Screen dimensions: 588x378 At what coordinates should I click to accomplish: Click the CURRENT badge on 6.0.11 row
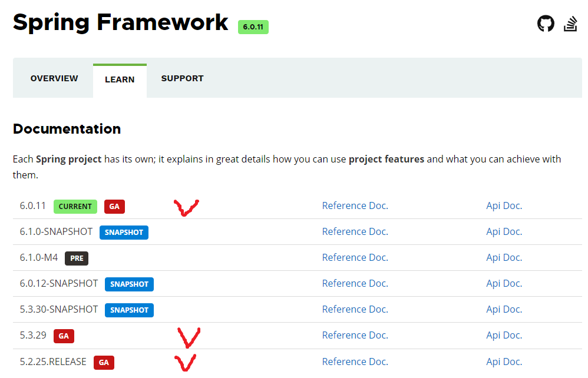75,207
